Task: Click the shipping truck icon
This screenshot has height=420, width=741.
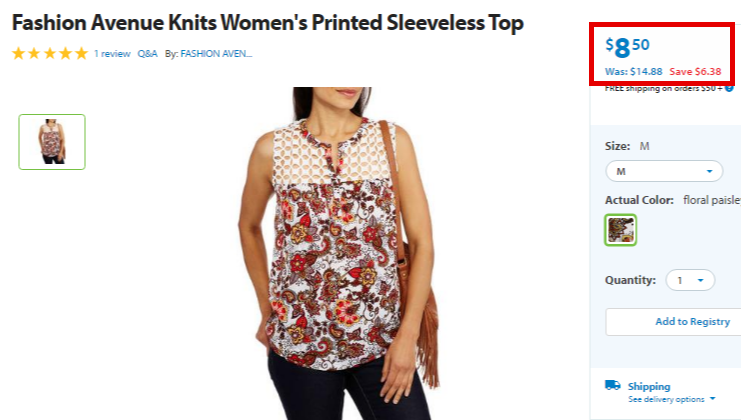Action: pos(612,385)
